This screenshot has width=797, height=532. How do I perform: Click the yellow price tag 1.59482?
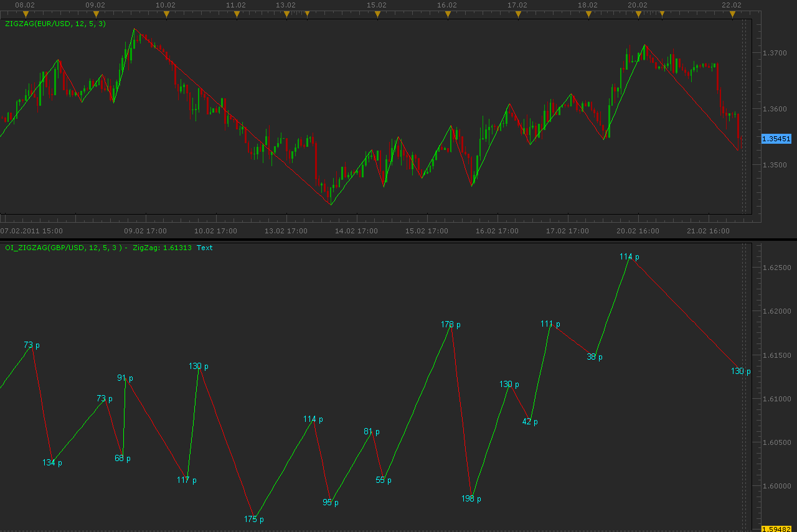(776, 529)
